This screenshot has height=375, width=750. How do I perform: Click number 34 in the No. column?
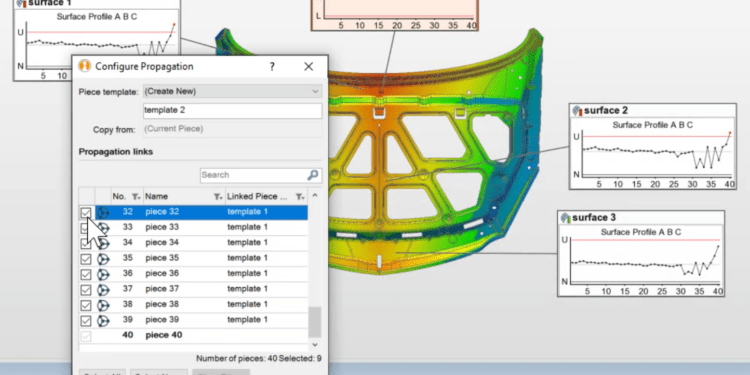pos(127,243)
